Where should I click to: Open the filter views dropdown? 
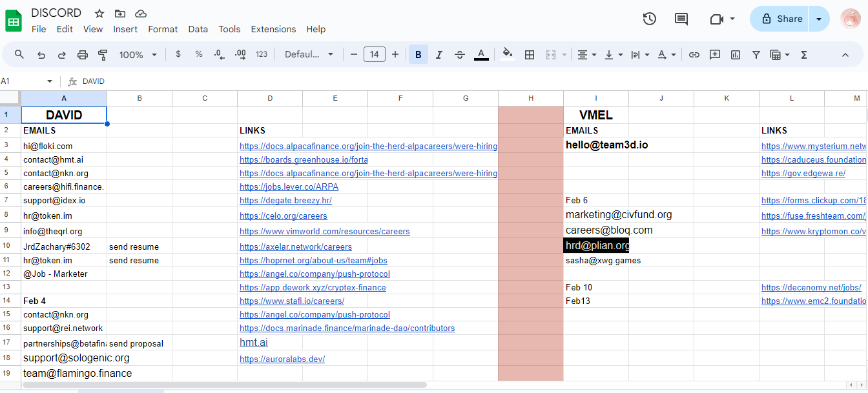[780, 55]
